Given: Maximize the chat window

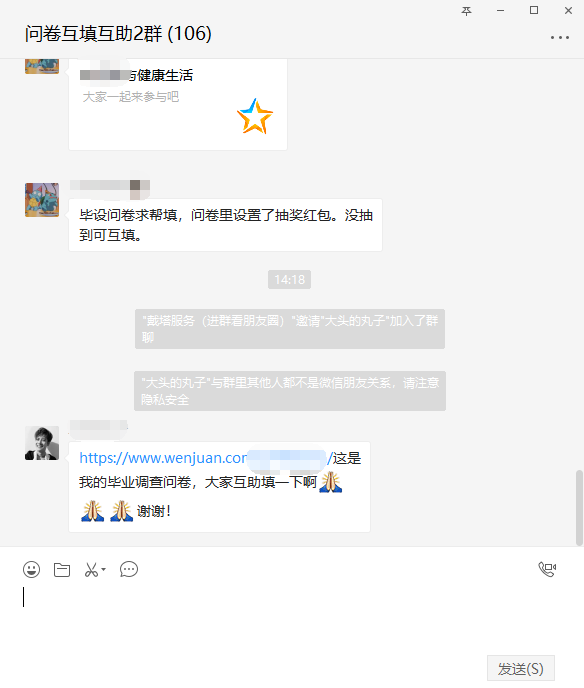Looking at the screenshot, I should (534, 11).
